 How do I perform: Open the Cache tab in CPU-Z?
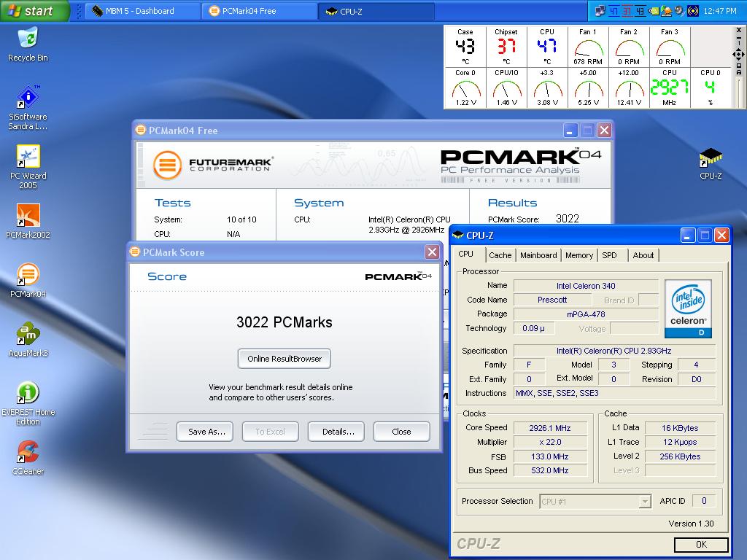(500, 255)
